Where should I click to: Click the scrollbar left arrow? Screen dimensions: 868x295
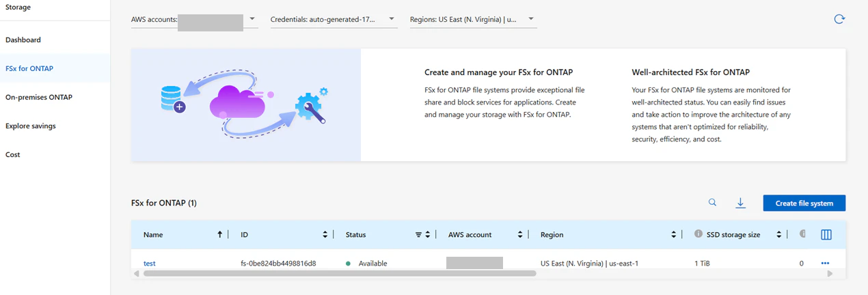point(136,273)
